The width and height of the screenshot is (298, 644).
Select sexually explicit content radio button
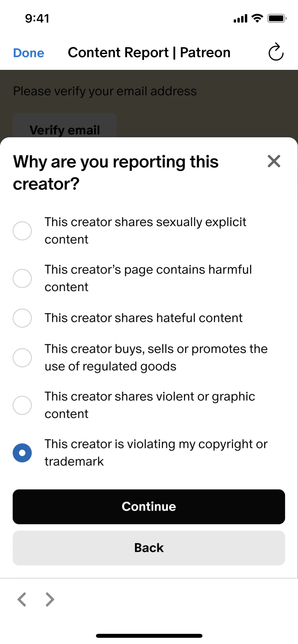point(22,231)
